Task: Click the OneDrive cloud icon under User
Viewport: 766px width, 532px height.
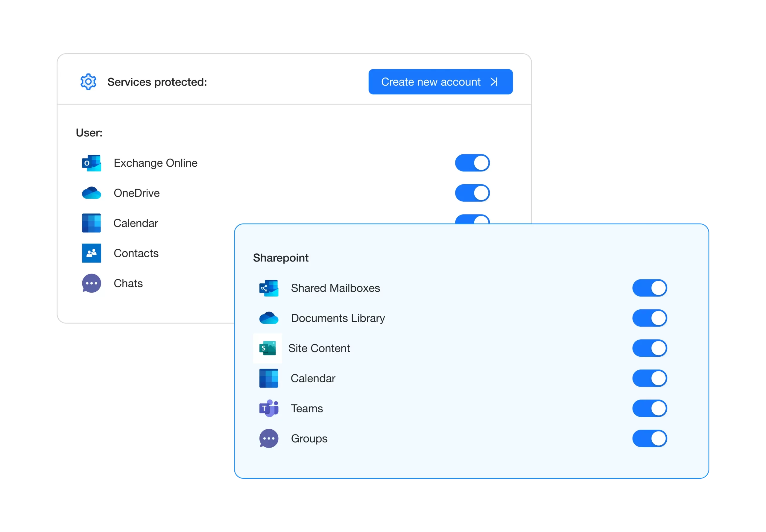Action: click(91, 193)
